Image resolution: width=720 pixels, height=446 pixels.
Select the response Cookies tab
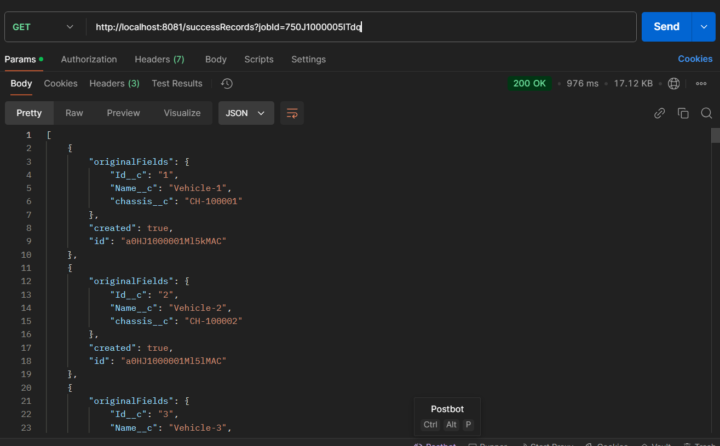[61, 84]
